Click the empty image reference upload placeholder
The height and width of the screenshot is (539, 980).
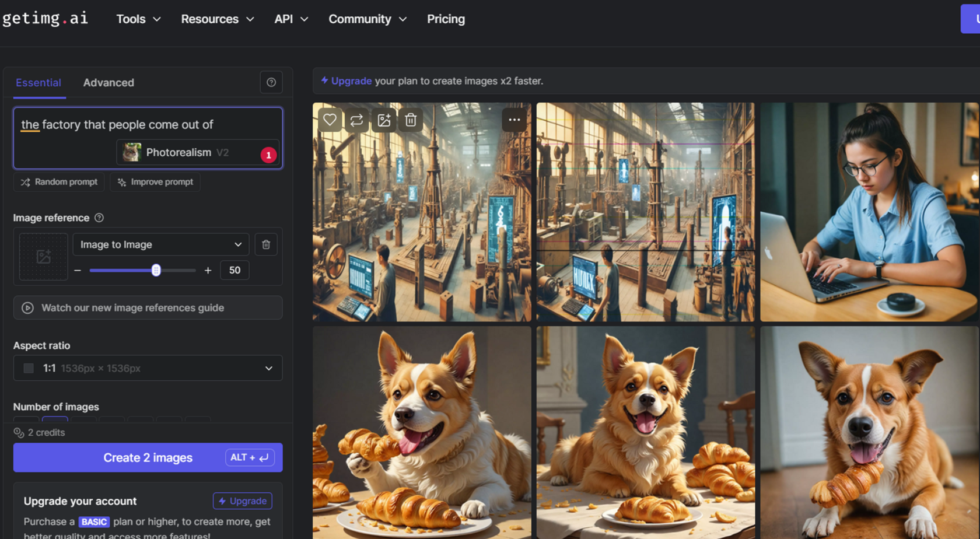pos(44,257)
